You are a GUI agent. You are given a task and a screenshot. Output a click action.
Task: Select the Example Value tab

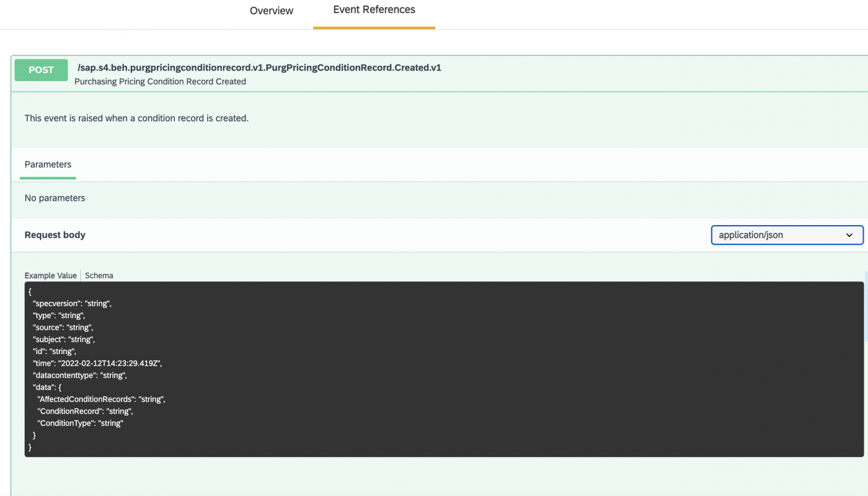point(51,275)
